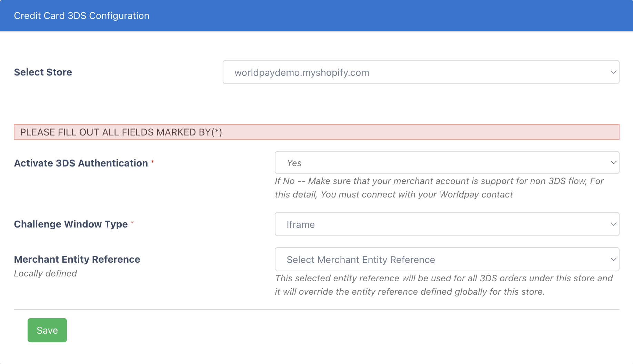Click the chevron arrow on Merchant Entity Reference selector

pos(613,260)
